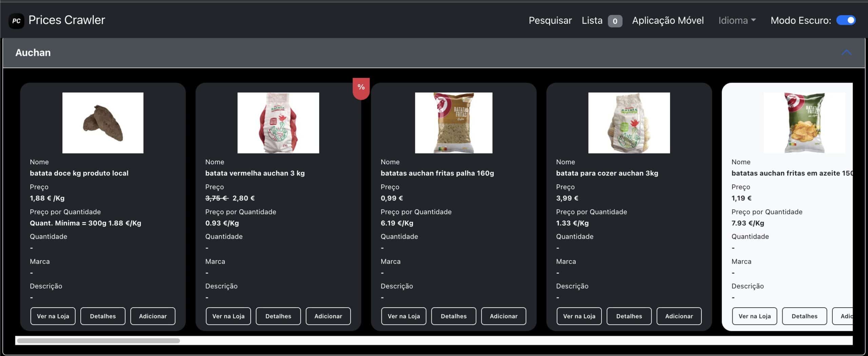
Task: Open Detalhes for batatas fritas em azeite
Action: 804,316
